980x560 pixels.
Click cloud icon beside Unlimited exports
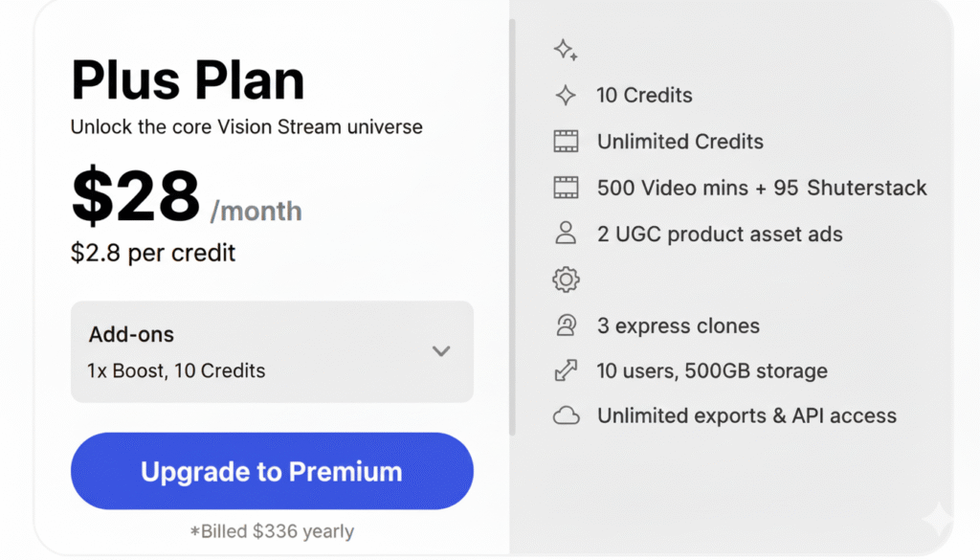point(566,415)
